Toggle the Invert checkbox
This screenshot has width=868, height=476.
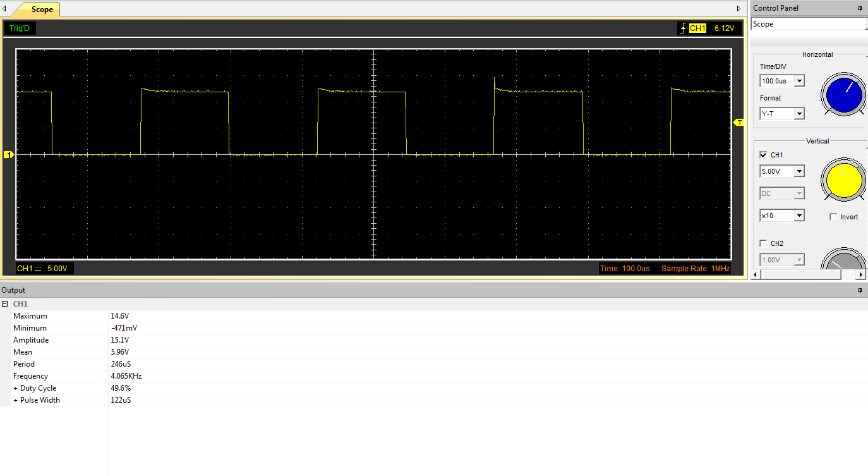[x=833, y=217]
